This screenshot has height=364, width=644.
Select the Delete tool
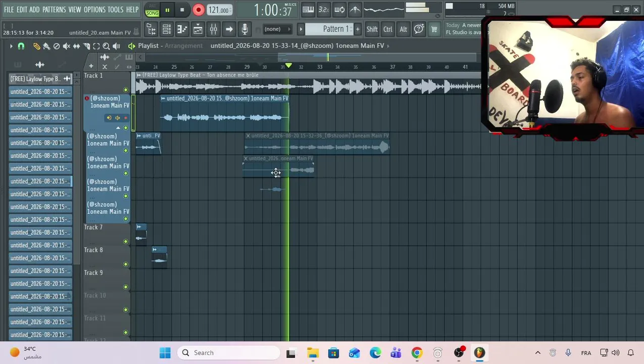tap(57, 46)
